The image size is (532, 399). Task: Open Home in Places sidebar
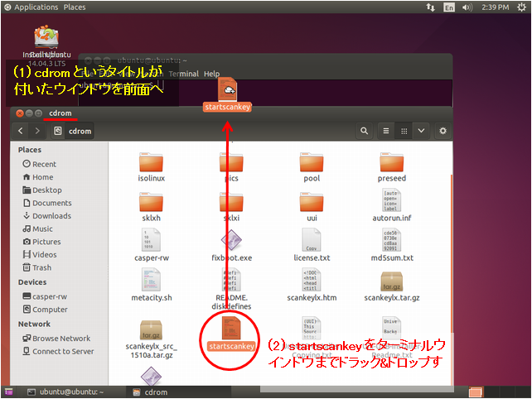(x=38, y=177)
